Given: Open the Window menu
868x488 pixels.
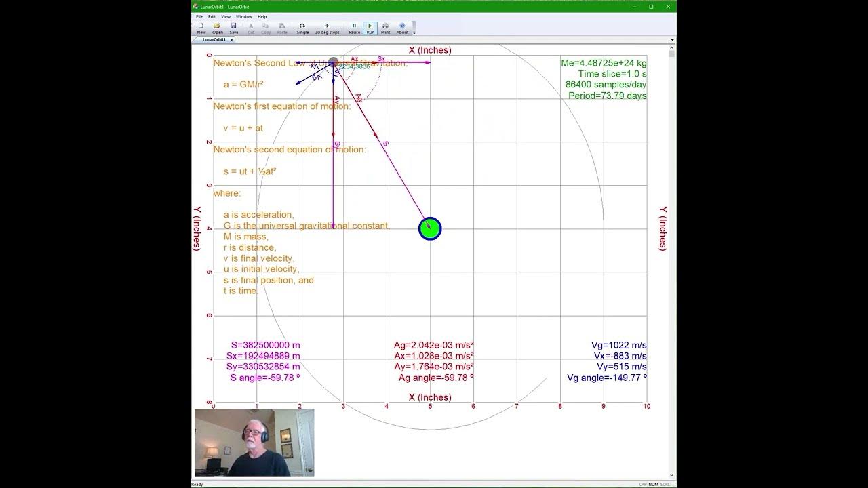Looking at the screenshot, I should click(x=244, y=16).
